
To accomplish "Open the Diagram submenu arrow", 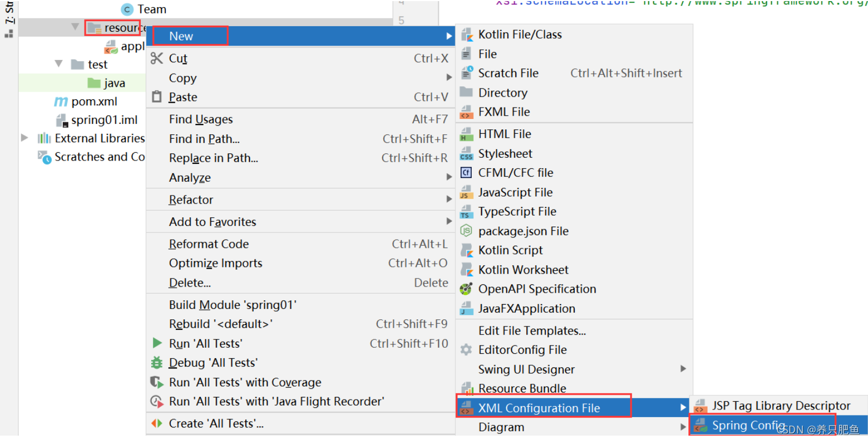I will point(683,427).
